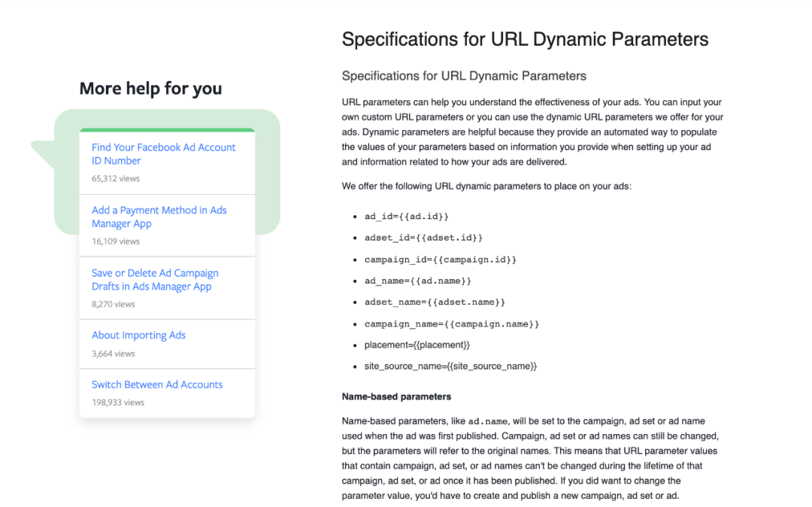Viewport: 812px width, 507px height.
Task: Click the placement={{placement}} bullet item
Action: [417, 345]
